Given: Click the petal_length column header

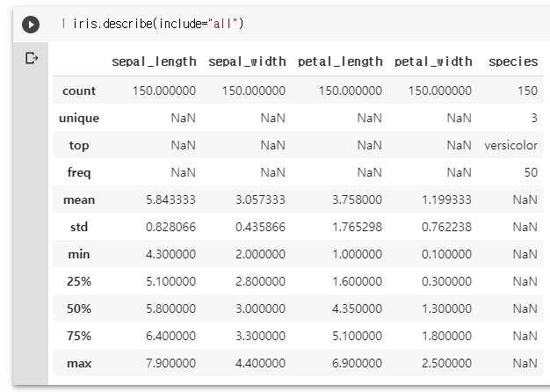Looking at the screenshot, I should [340, 62].
